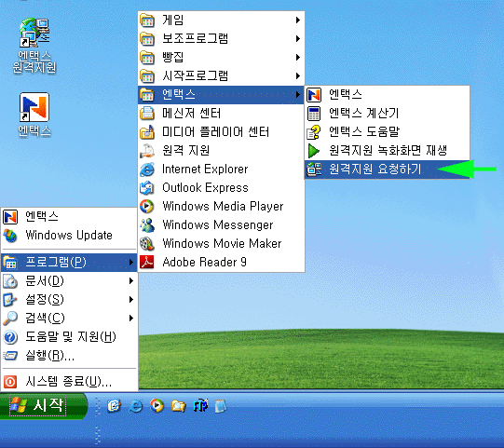Expand the 시작프로그램 submenu arrow

click(298, 76)
